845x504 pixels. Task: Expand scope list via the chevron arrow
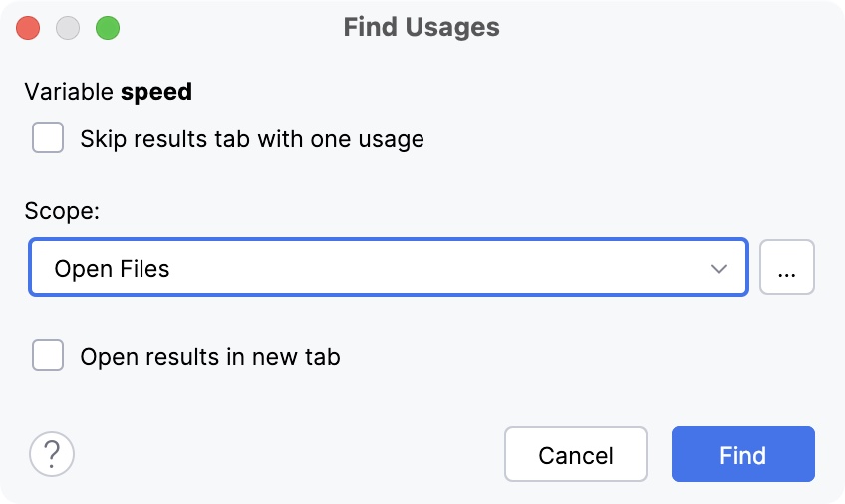(718, 268)
